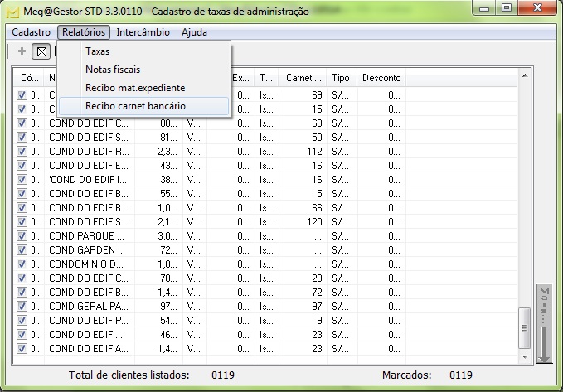Click the list scrollbar down arrow

point(525,356)
